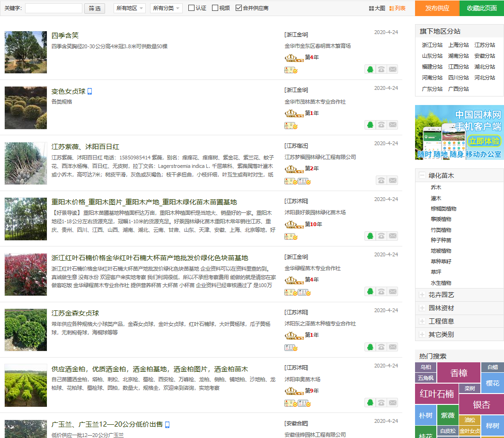
Task: Click the green 收藏此页面 button
Action: (481, 8)
